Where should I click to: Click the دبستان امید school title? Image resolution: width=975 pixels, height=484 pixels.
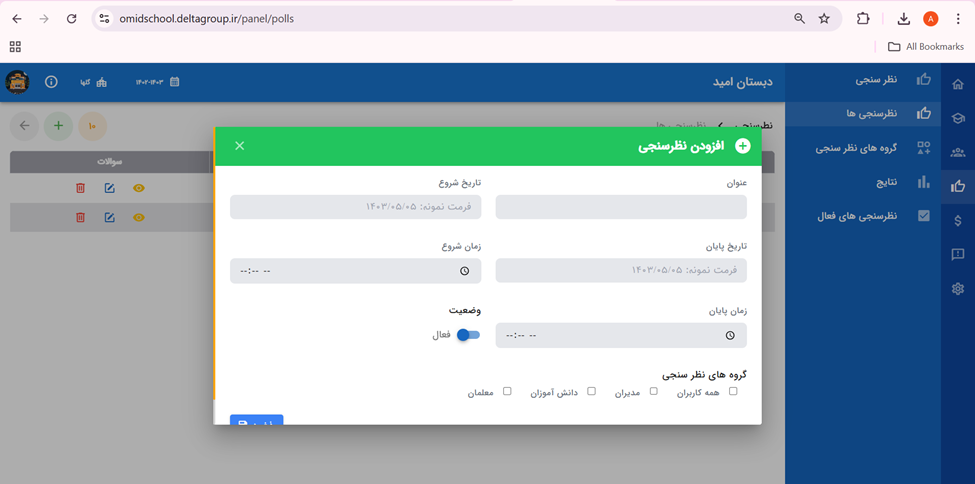[742, 81]
